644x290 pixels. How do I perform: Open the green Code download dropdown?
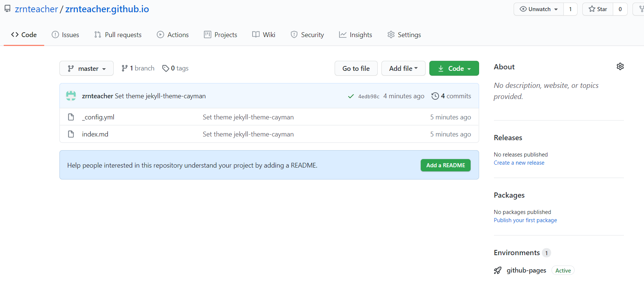pyautogui.click(x=454, y=69)
